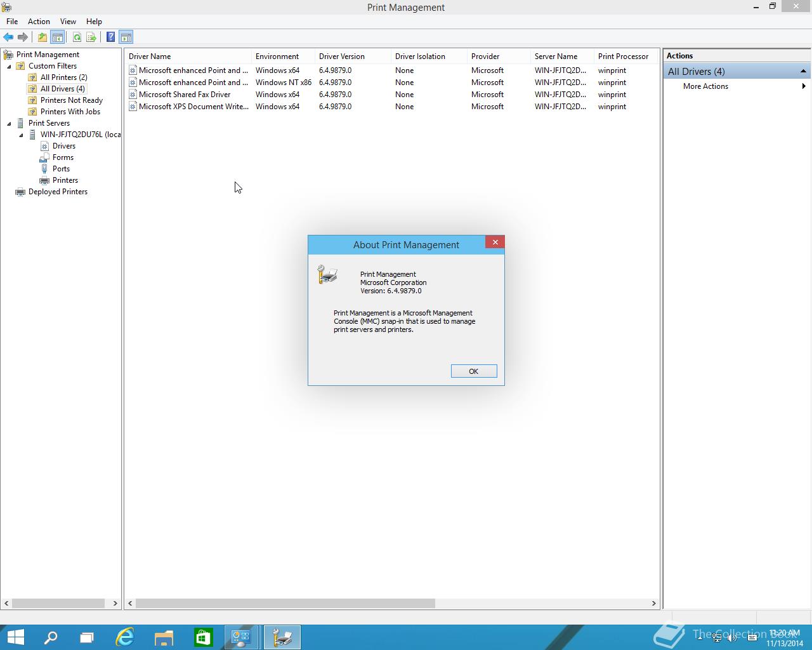The width and height of the screenshot is (812, 650).
Task: Click the Print Servers server icon
Action: pyautogui.click(x=20, y=123)
